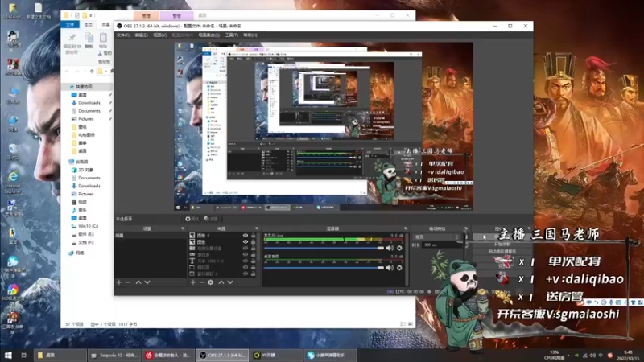Toggle lock on the text (GDI+) 2 source
The image size is (644, 362).
click(253, 261)
